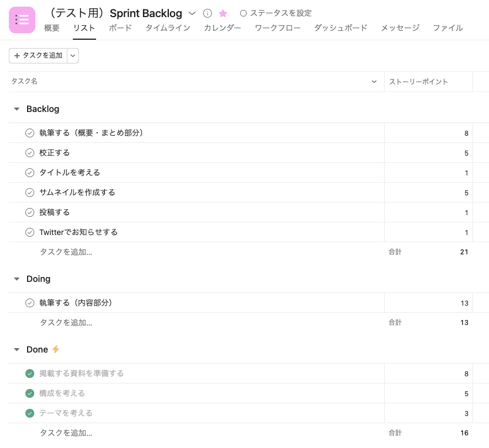Image resolution: width=489 pixels, height=448 pixels.
Task: Click タスクを追加... under Doing section
Action: pos(66,323)
